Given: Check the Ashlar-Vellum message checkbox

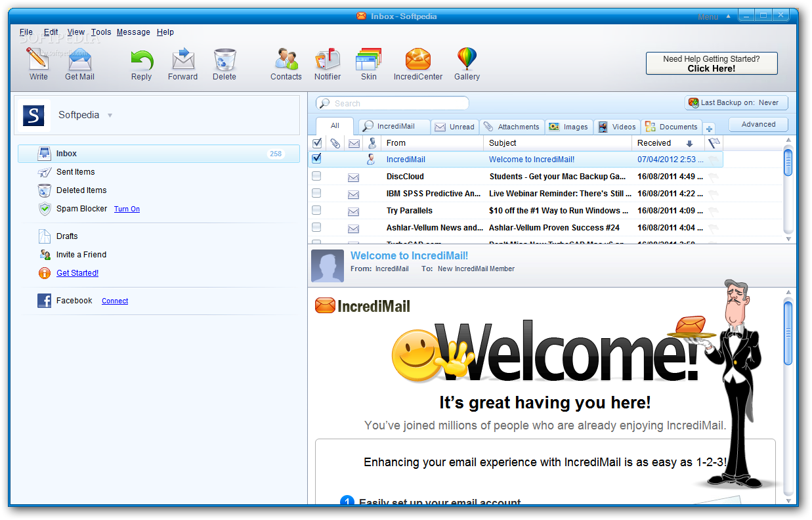Looking at the screenshot, I should pos(316,227).
